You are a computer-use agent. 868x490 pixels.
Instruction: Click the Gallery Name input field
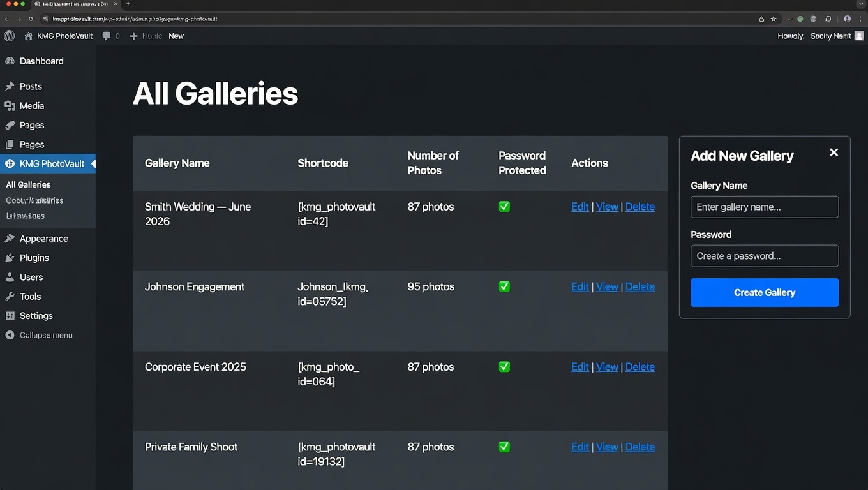click(764, 207)
